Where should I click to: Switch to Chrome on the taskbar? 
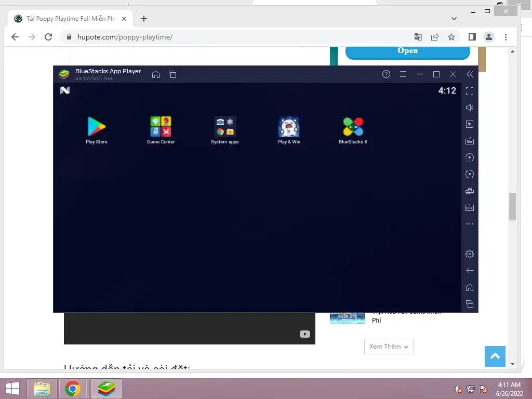pos(72,389)
